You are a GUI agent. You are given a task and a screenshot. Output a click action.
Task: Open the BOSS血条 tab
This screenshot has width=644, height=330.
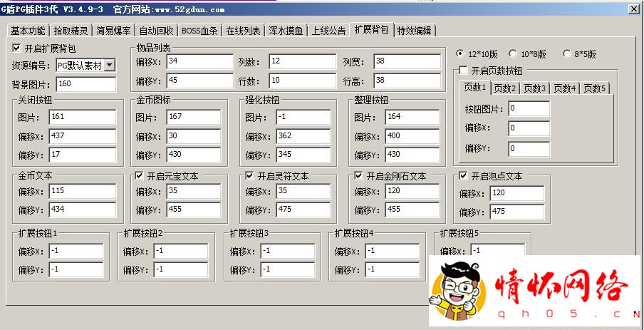(x=199, y=31)
